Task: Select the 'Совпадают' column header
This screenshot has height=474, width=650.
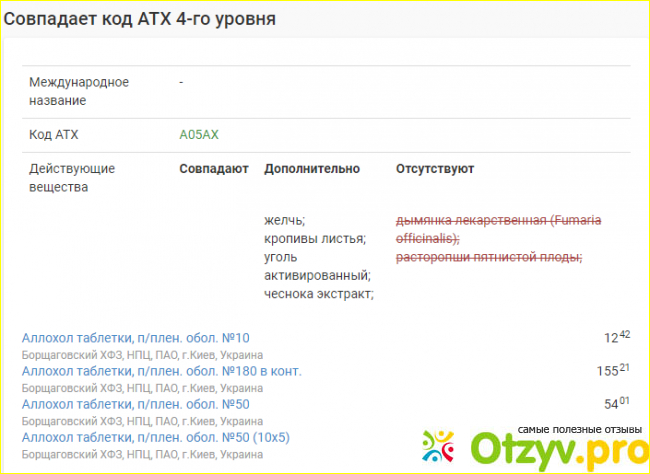Action: click(x=213, y=169)
